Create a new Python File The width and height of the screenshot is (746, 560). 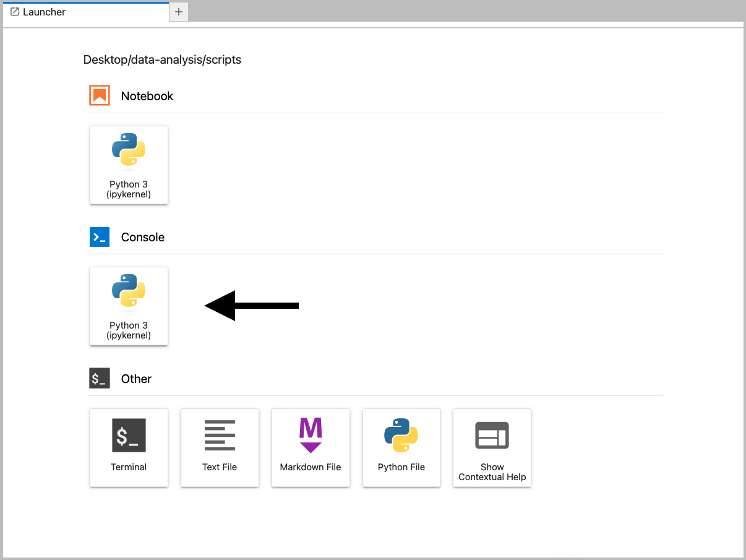click(x=401, y=447)
